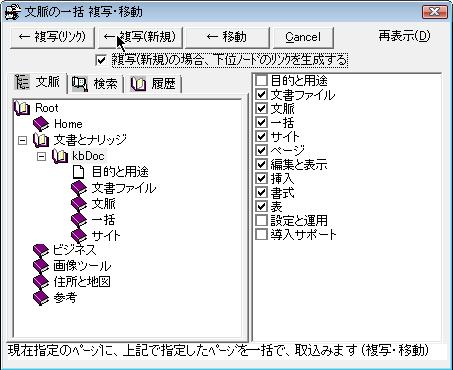
Task: Click the kbDoc open-book icon
Action: [60, 156]
